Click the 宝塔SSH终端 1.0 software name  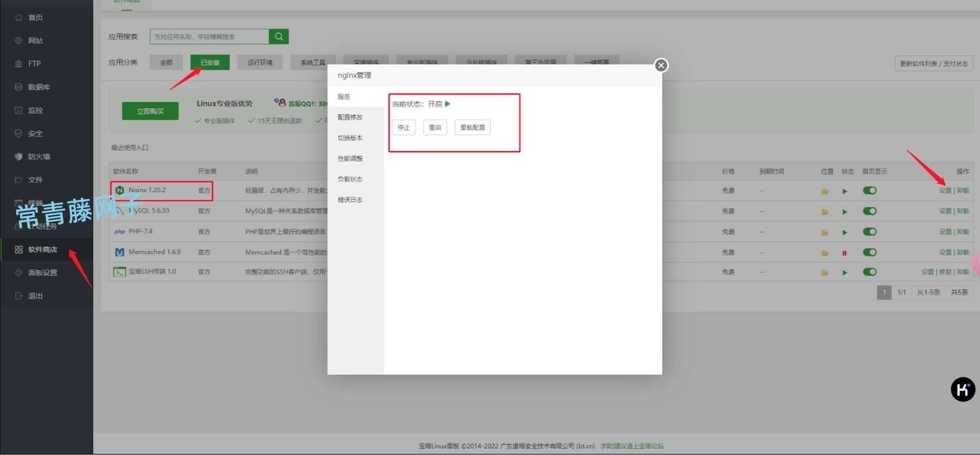152,272
